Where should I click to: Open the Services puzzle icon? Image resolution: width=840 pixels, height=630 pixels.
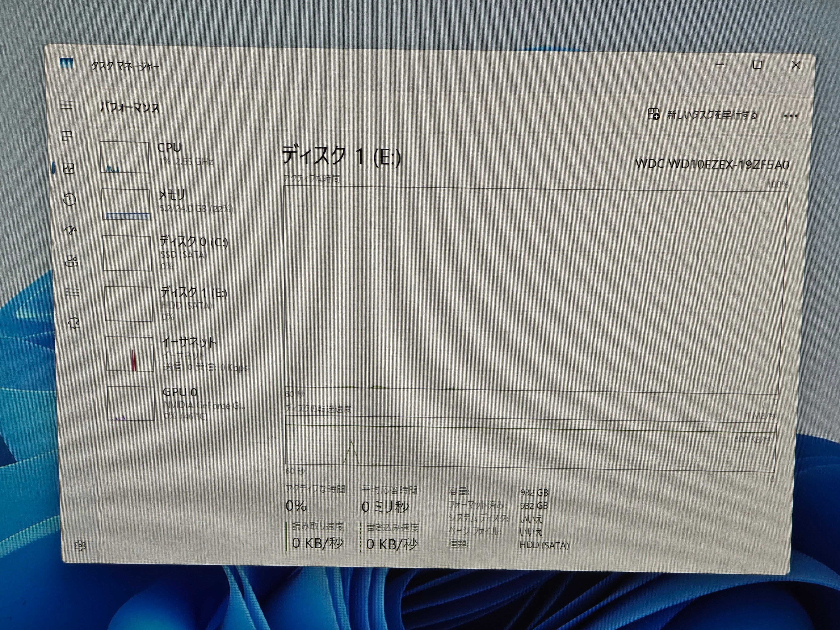point(74,323)
